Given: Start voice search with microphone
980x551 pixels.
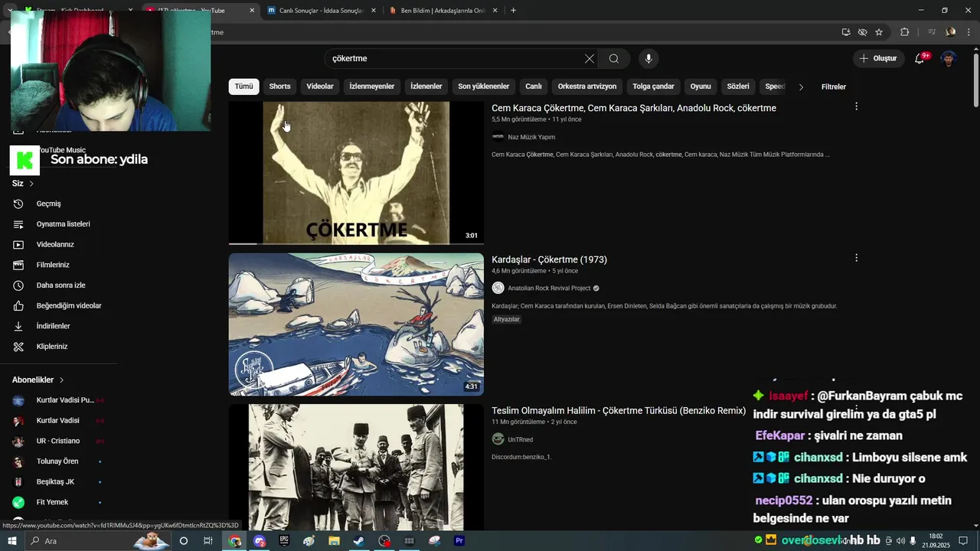Looking at the screenshot, I should click(x=648, y=59).
